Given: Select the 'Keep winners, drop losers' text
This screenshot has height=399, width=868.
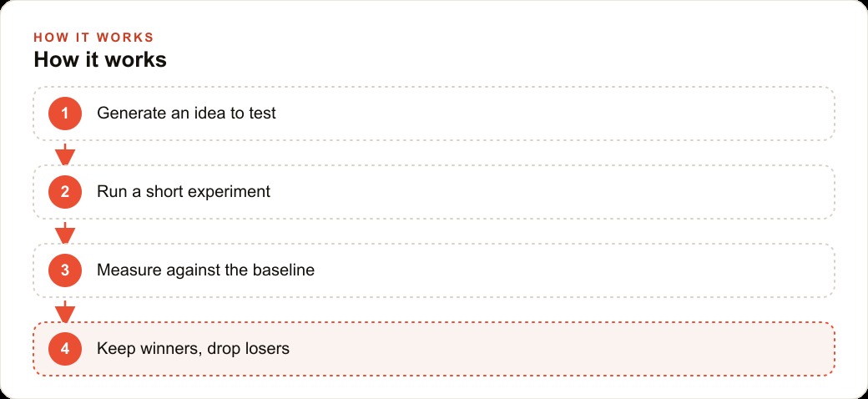Looking at the screenshot, I should (x=193, y=349).
